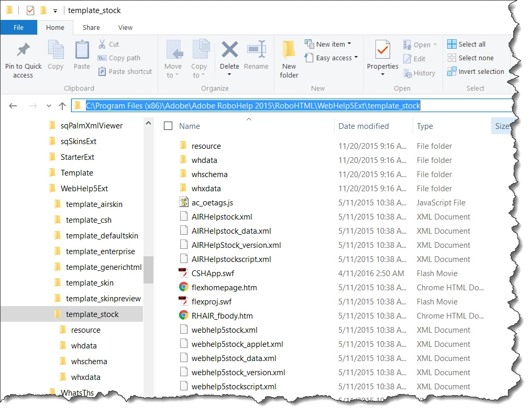Click the ac_oetags.js script file icon
532x415 pixels.
point(184,202)
